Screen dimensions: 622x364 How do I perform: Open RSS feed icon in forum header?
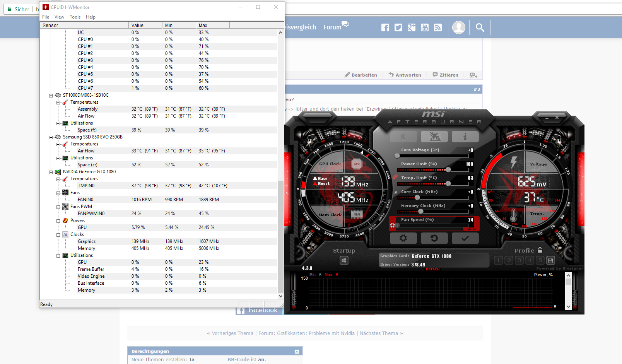click(438, 27)
